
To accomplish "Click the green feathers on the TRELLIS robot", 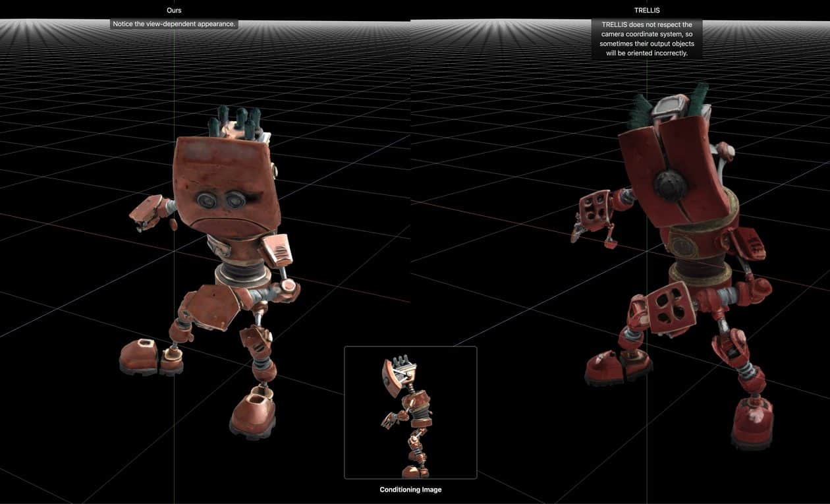I will (639, 112).
